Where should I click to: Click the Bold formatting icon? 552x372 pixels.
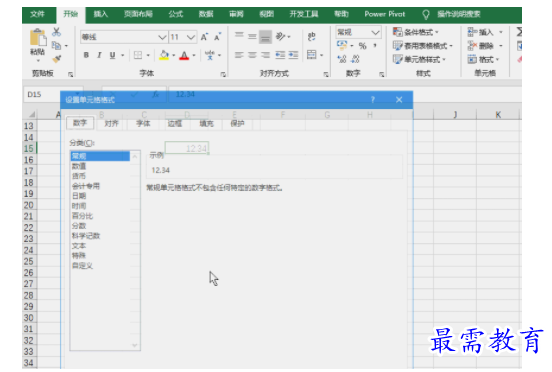click(86, 55)
